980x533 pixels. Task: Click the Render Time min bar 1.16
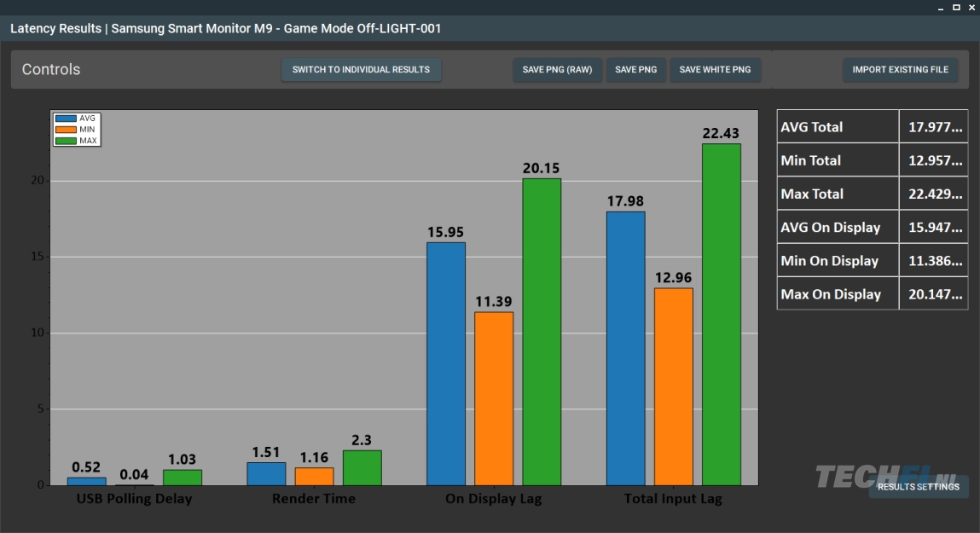point(315,476)
